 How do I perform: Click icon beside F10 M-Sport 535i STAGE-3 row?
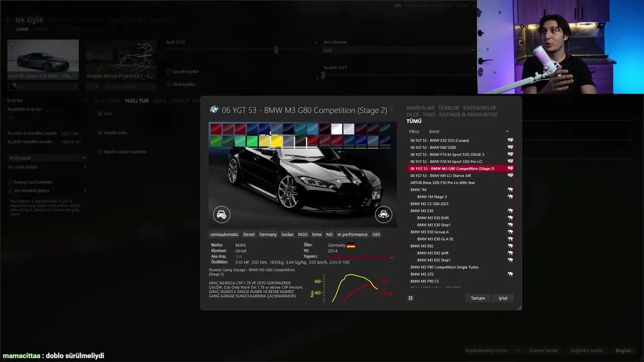pyautogui.click(x=510, y=154)
